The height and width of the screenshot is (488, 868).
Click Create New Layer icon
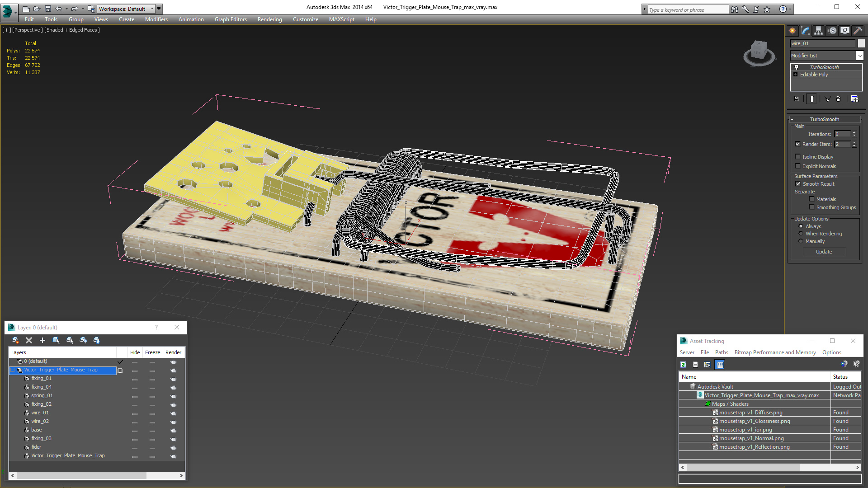15,340
